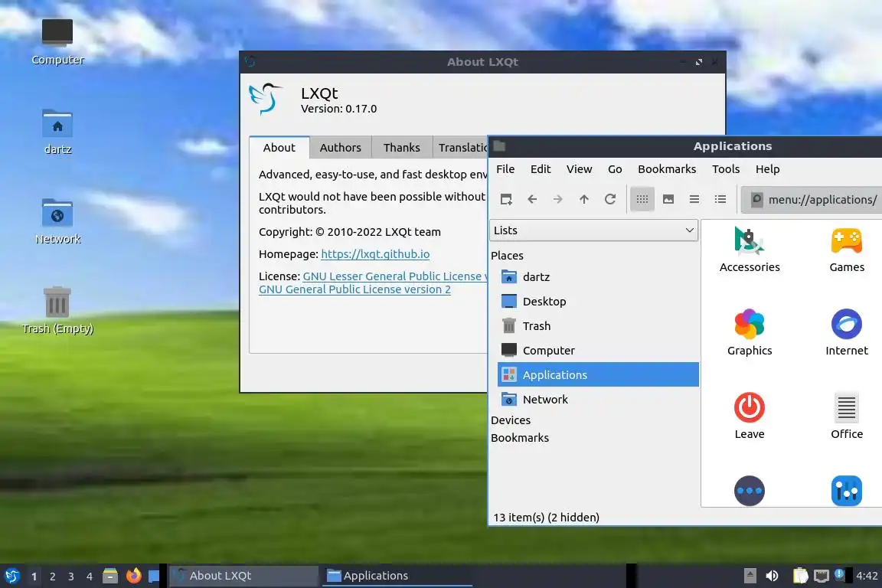Viewport: 882px width, 588px height.
Task: Launch Firefox from the panel
Action: click(x=133, y=576)
